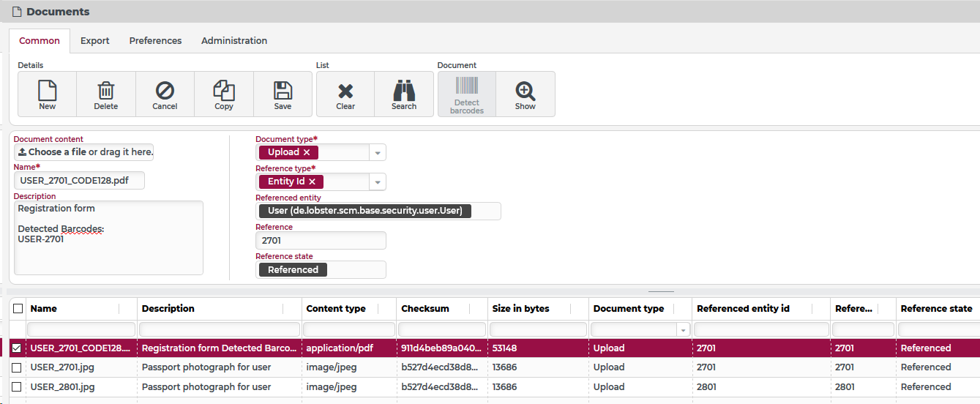Screen dimensions: 980x404
Task: Click the Clear list icon
Action: pos(345,91)
